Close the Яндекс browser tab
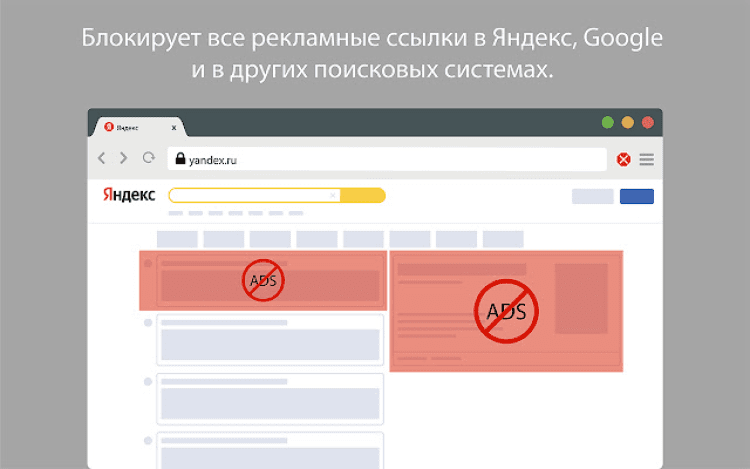 pyautogui.click(x=174, y=128)
